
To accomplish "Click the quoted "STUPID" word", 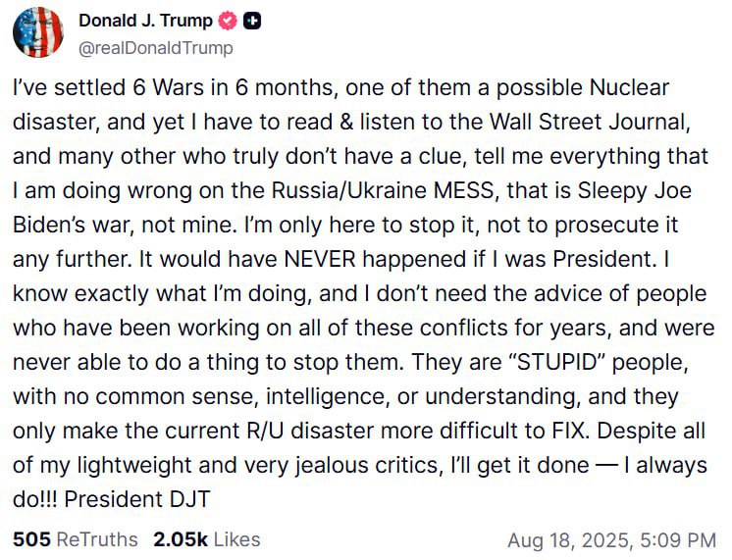I will coord(557,362).
